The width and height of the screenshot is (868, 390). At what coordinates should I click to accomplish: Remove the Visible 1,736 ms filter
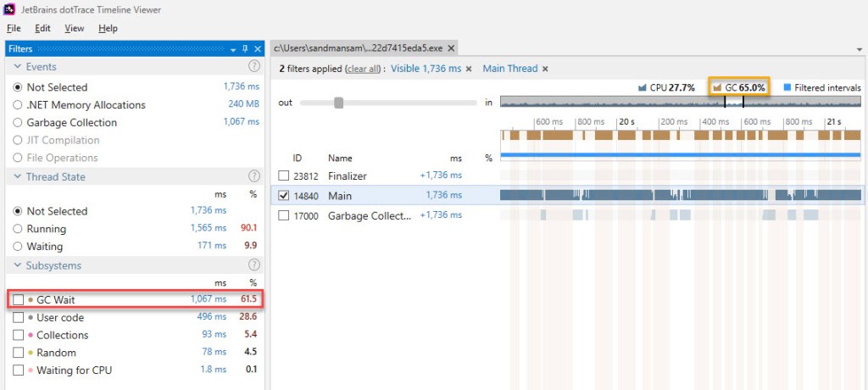[x=469, y=70]
